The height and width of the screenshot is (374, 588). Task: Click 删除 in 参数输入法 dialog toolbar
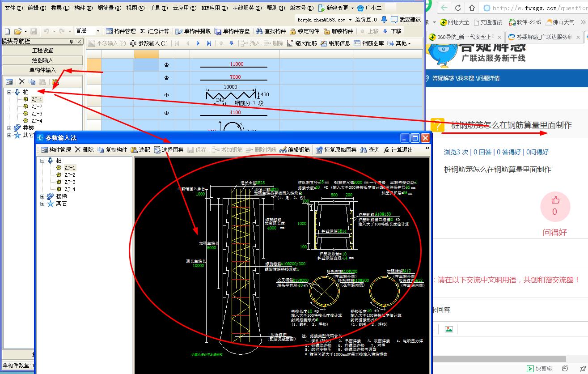click(84, 150)
